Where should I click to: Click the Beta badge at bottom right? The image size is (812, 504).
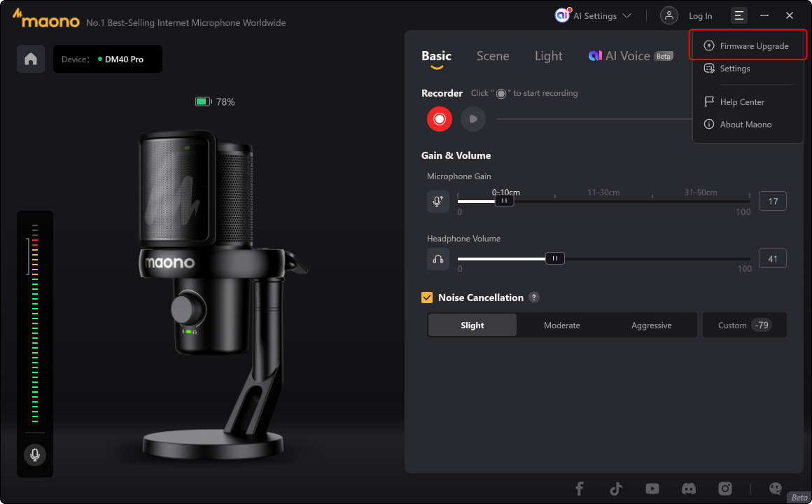(x=799, y=497)
